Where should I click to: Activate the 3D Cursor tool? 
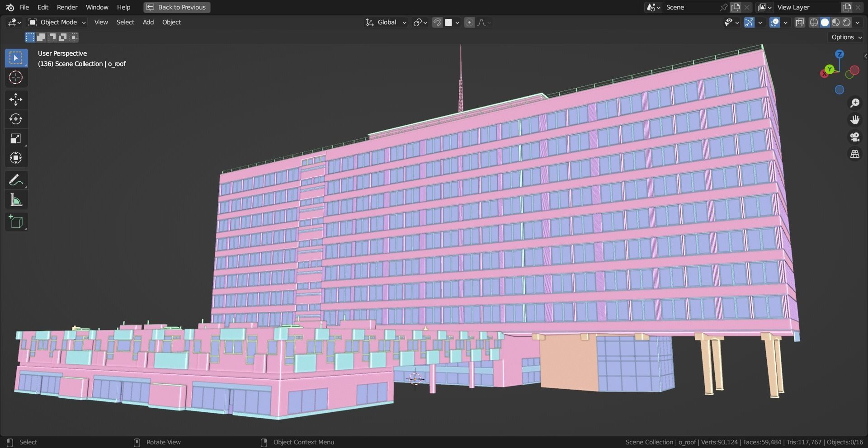pos(16,77)
